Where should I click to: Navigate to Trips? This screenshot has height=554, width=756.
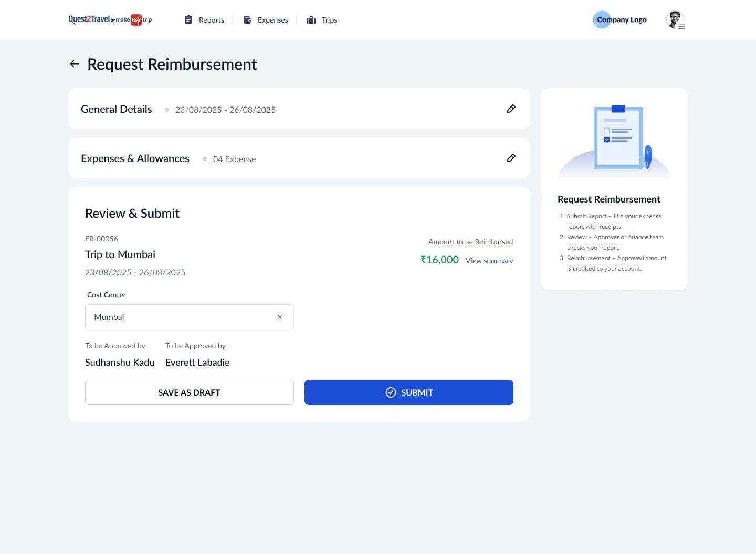[x=322, y=20]
